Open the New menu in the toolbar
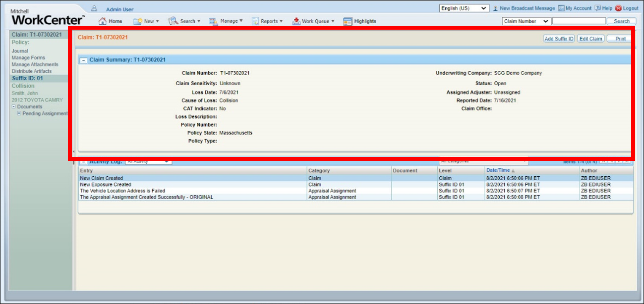Viewport: 644px width, 304px height. 146,21
